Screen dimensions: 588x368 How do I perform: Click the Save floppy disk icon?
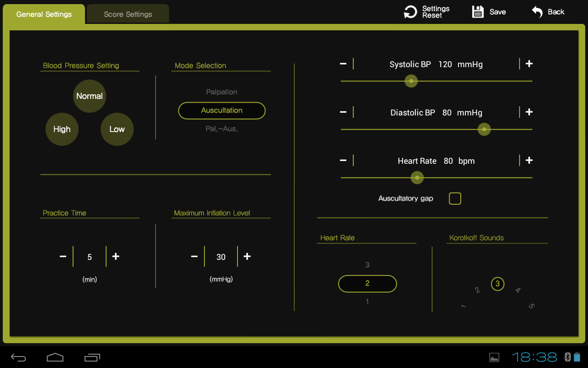[x=478, y=12]
